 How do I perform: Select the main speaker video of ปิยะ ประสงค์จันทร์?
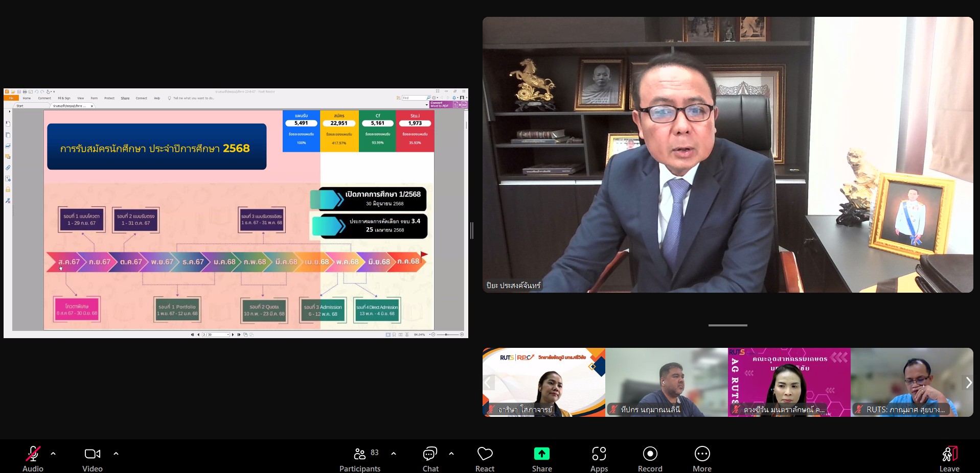(x=727, y=155)
